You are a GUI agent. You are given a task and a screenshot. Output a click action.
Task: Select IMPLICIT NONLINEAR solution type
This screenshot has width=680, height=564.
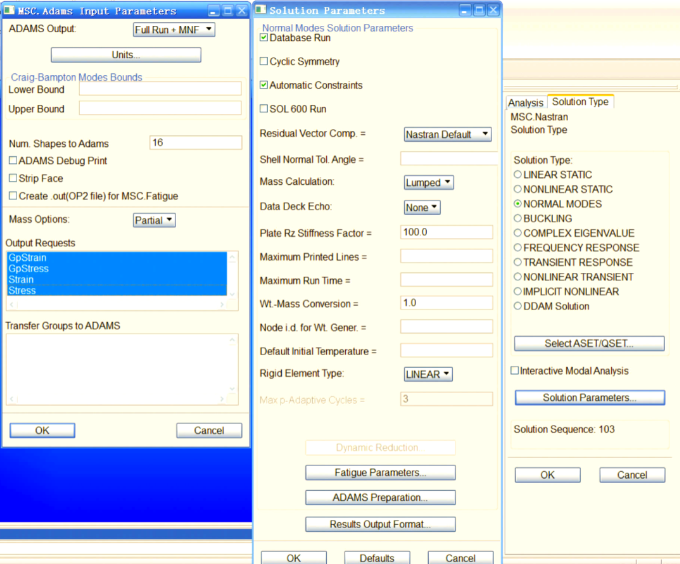(517, 291)
